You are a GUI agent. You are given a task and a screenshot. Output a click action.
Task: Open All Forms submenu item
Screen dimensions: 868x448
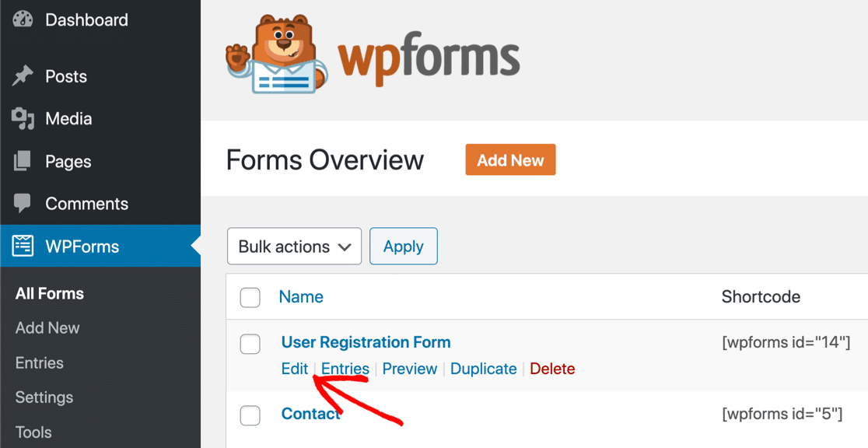[50, 293]
